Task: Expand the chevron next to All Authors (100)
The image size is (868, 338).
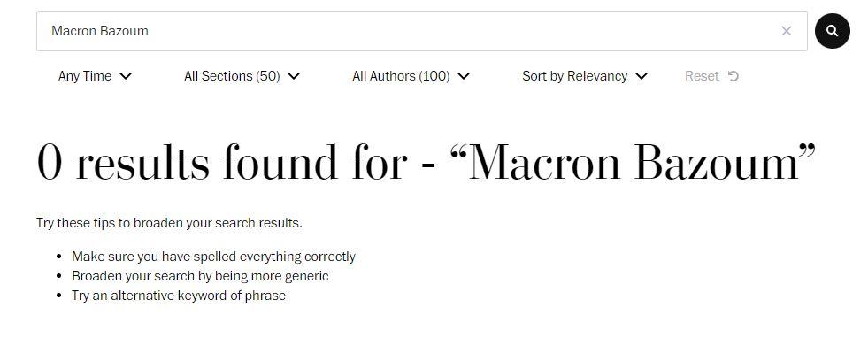Action: tap(464, 76)
